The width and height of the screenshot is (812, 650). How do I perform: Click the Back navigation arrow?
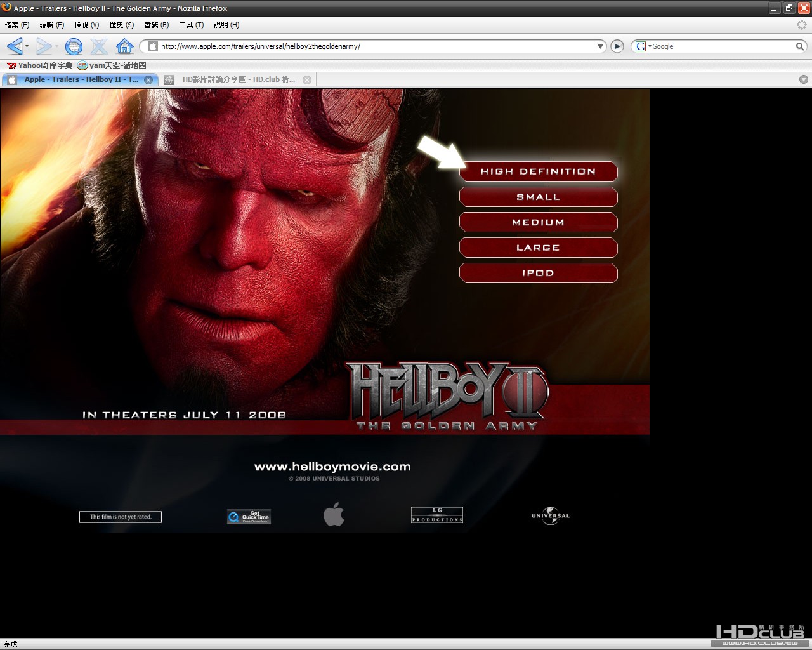[x=14, y=46]
